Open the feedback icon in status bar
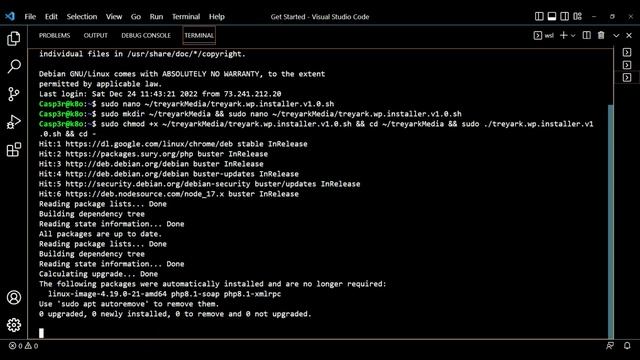The image size is (640, 360). point(610,346)
